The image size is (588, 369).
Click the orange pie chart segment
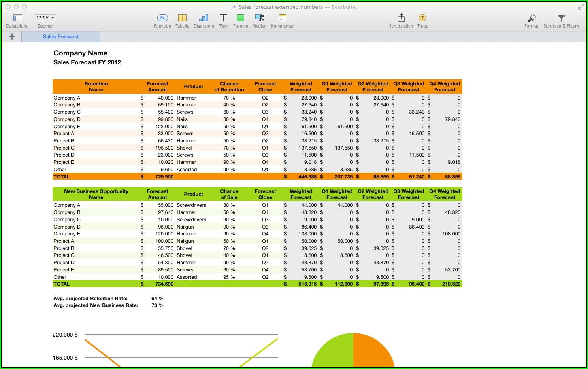click(x=373, y=352)
